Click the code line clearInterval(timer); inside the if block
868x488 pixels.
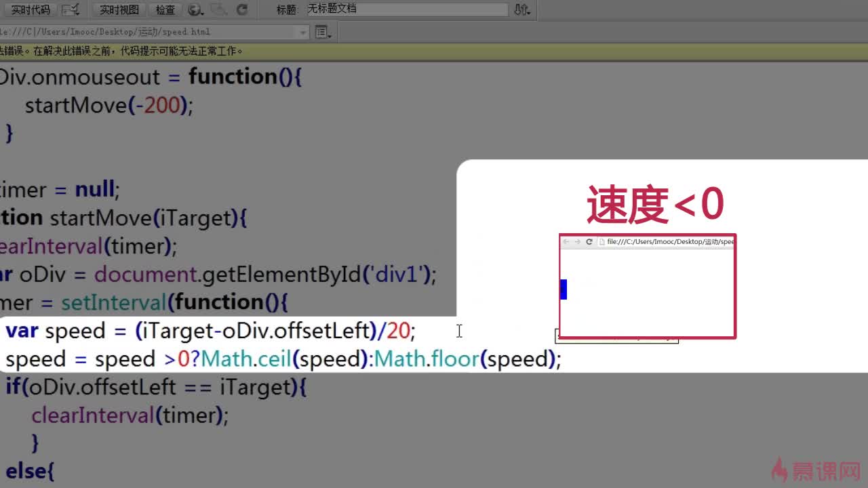130,415
